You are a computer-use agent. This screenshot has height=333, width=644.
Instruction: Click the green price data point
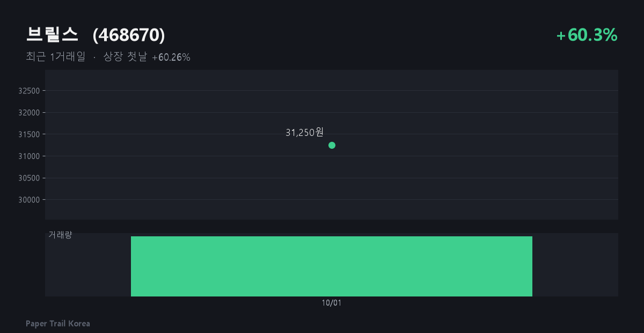coord(332,145)
